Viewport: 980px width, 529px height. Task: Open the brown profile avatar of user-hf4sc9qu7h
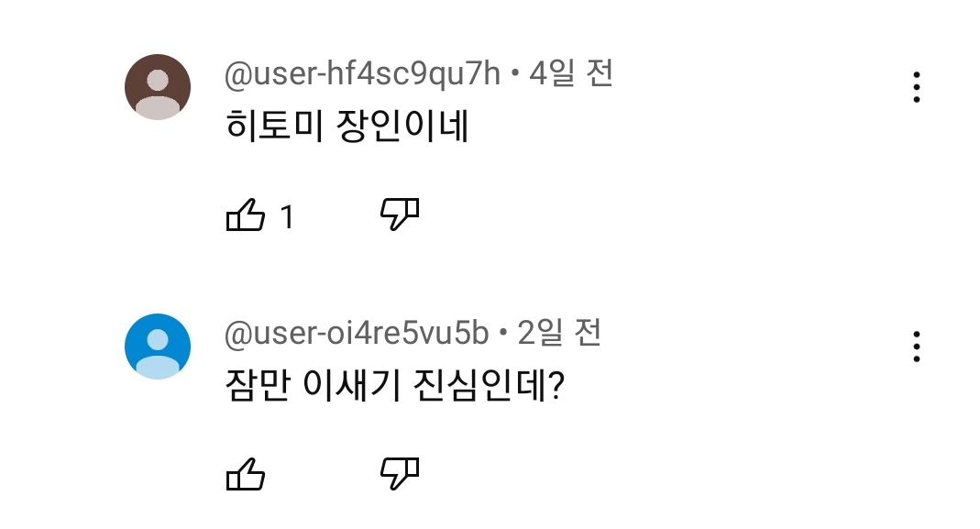pyautogui.click(x=158, y=87)
